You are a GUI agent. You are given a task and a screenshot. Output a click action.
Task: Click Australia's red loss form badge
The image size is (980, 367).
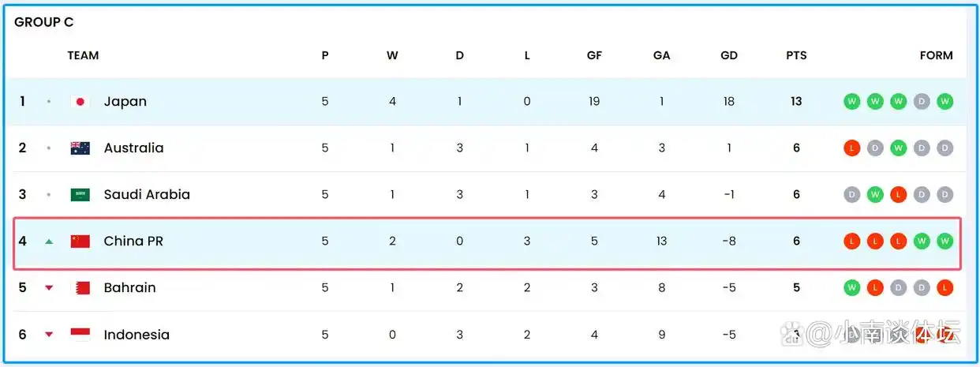pos(851,148)
